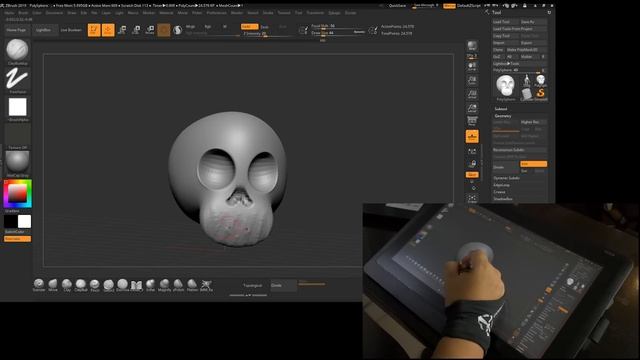Toggle the Mrgb button
The image size is (640, 360).
pyautogui.click(x=190, y=27)
